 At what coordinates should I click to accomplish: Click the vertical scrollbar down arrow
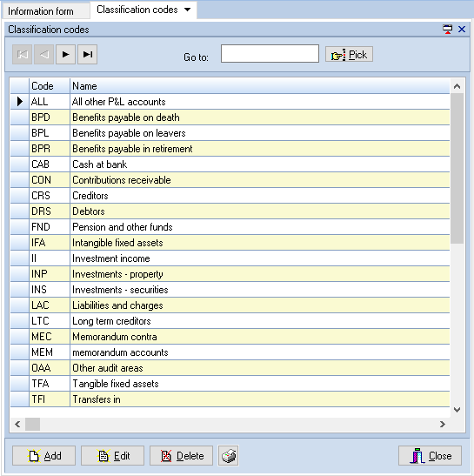pos(457,410)
